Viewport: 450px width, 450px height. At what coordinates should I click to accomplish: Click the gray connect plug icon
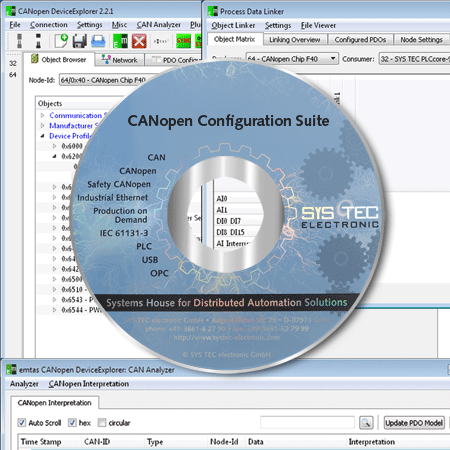[x=19, y=41]
